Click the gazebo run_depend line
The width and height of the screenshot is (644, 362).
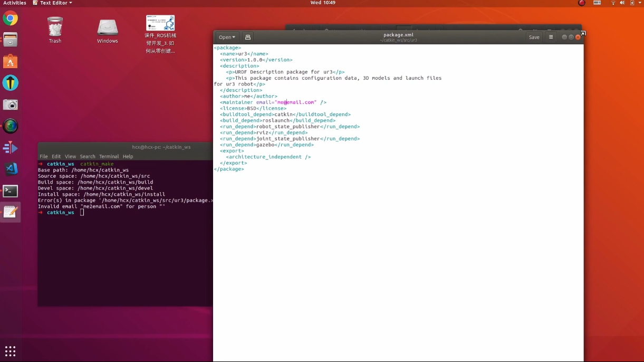(267, 145)
